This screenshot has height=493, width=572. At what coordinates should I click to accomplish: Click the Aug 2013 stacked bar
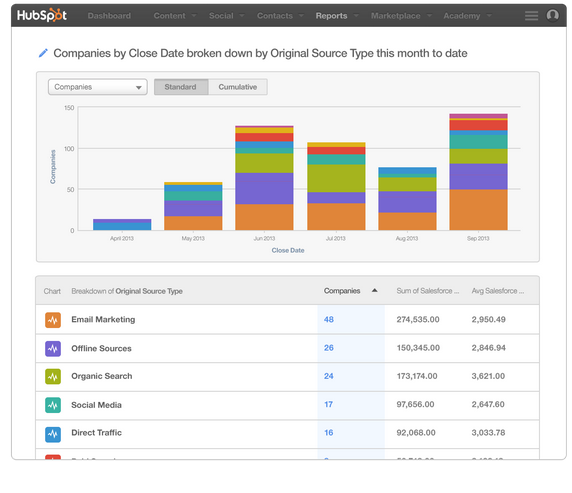(x=407, y=199)
